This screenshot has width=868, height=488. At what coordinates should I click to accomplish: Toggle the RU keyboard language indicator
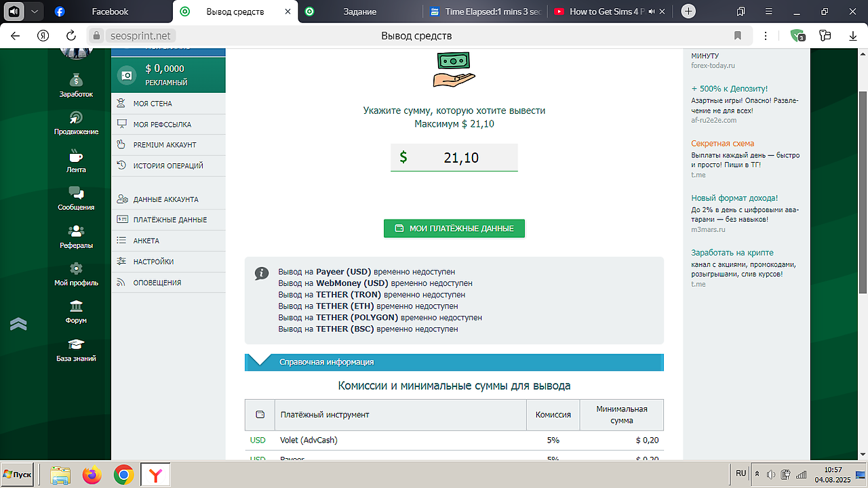tap(741, 473)
